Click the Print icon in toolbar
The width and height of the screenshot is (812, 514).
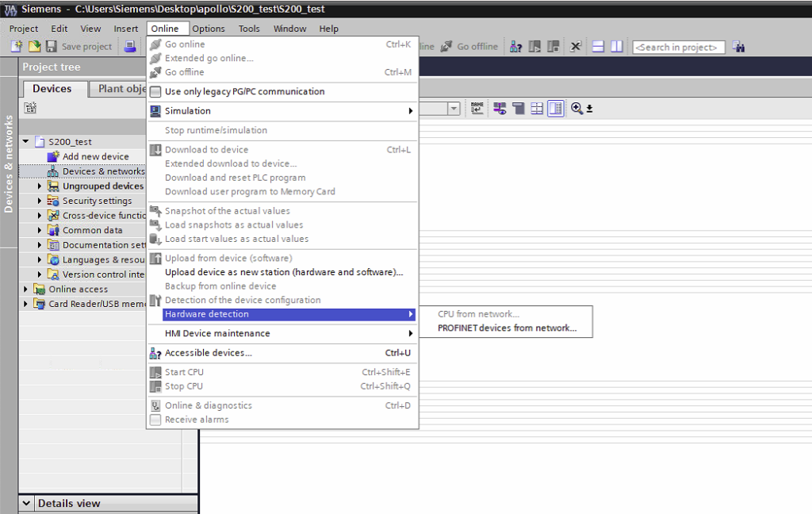pos(130,47)
